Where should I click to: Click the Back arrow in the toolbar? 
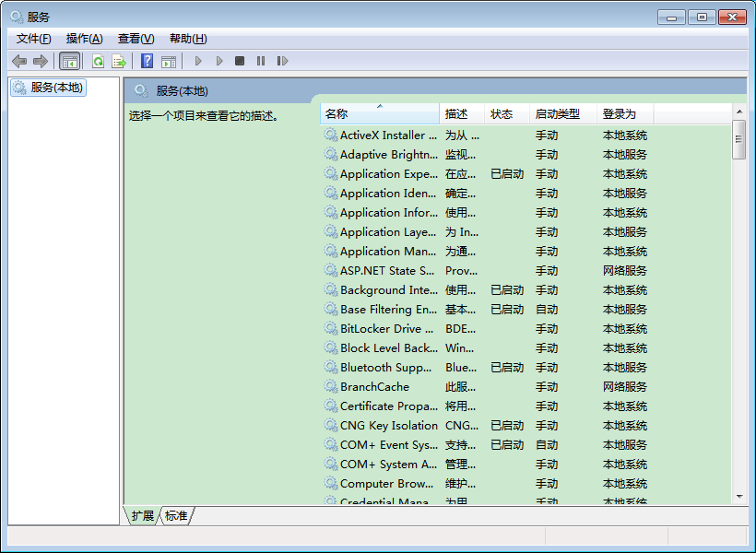pyautogui.click(x=18, y=61)
